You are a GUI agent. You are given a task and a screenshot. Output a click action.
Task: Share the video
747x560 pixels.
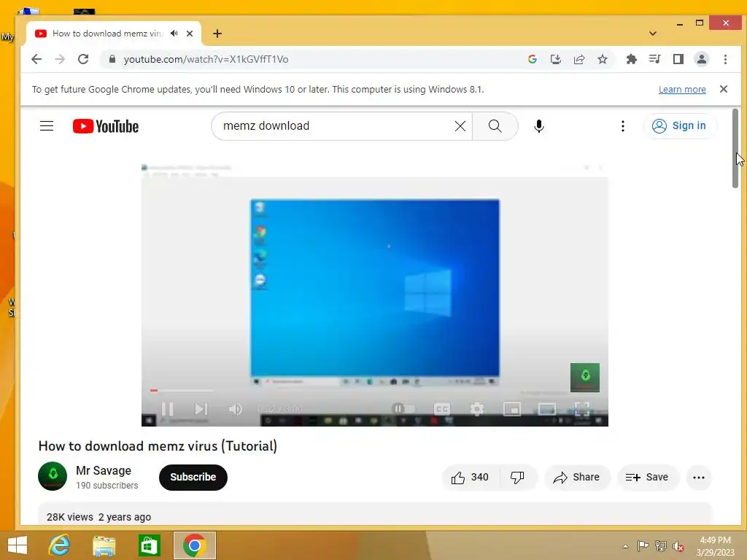(576, 477)
